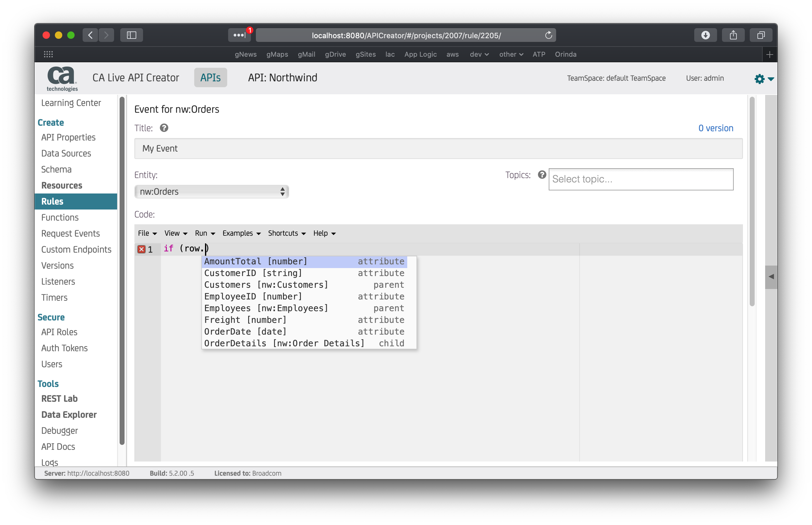Viewport: 812px width, 525px height.
Task: Expand the right side panel arrow
Action: tap(771, 277)
